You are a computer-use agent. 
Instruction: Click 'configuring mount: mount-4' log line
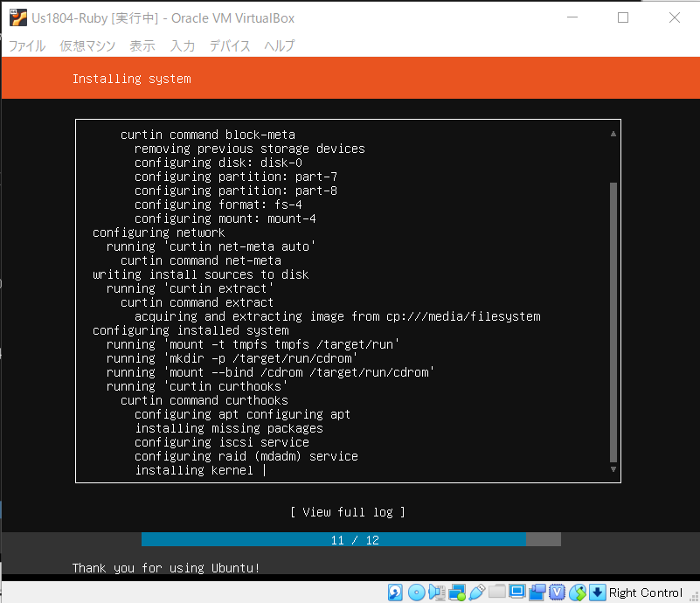coord(225,218)
